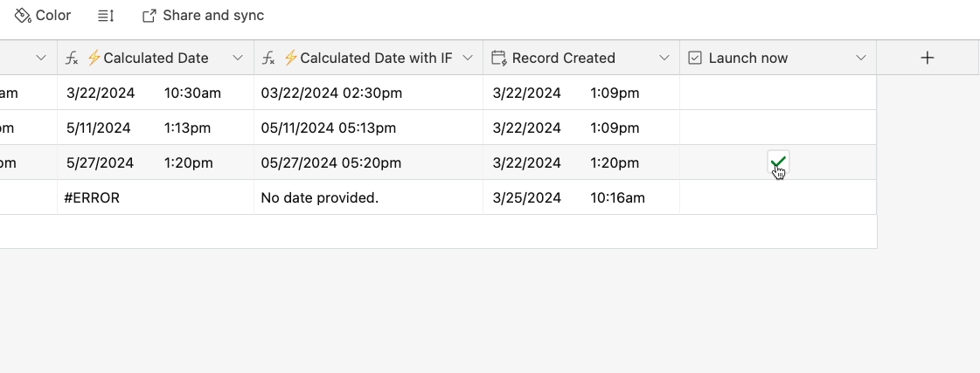Select the #ERROR cell
This screenshot has width=980, height=373.
coord(156,197)
